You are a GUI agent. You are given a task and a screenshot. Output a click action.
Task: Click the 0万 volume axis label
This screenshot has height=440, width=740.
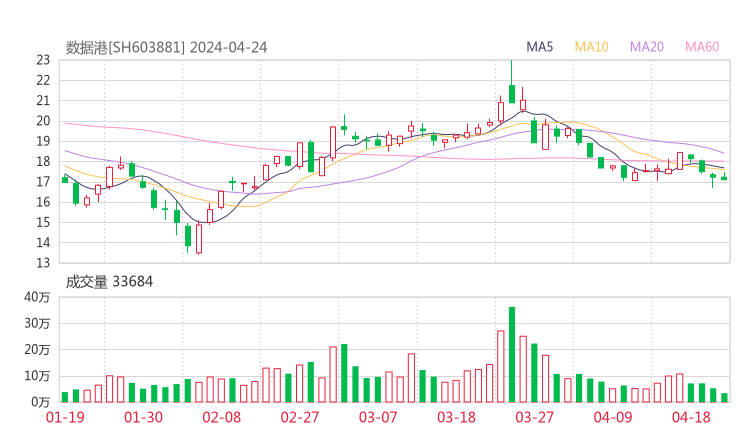(x=41, y=402)
